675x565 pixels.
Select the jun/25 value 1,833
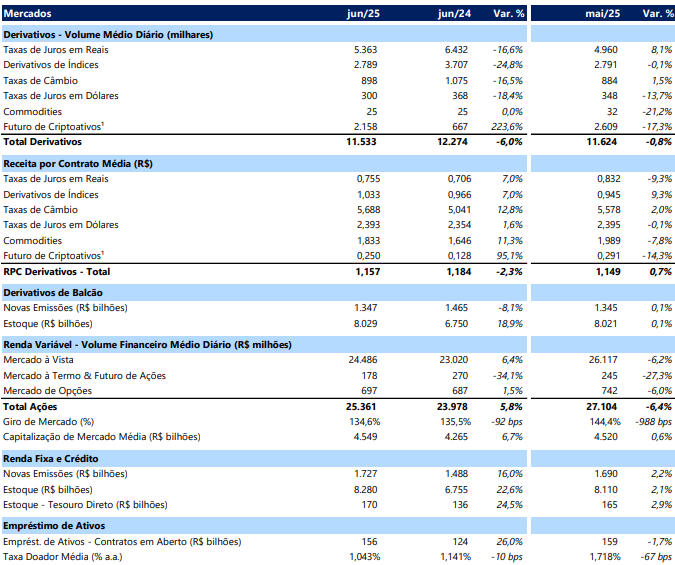(x=368, y=241)
